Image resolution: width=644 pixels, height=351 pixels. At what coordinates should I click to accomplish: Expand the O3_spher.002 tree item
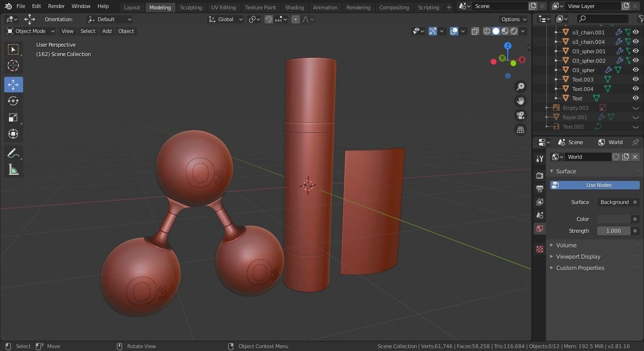tap(556, 61)
